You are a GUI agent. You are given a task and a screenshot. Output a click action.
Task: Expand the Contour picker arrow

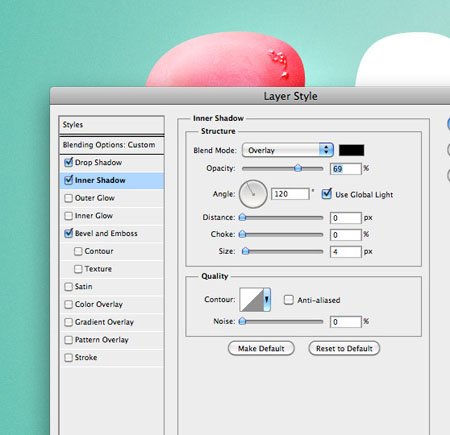[x=267, y=300]
